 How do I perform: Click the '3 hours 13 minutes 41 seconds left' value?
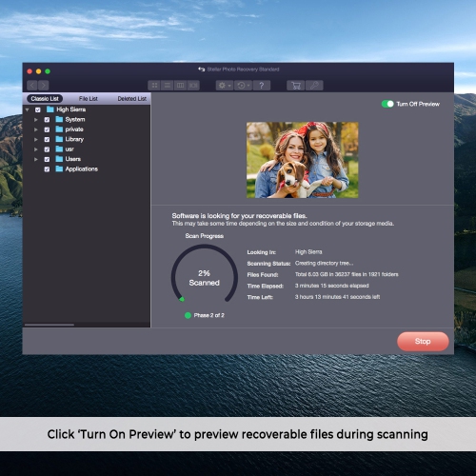337,297
